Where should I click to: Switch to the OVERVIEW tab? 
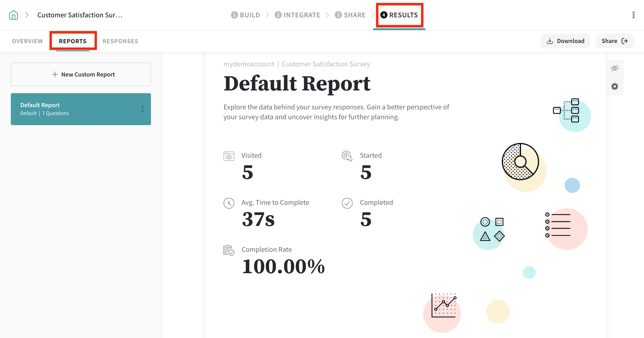tap(27, 41)
